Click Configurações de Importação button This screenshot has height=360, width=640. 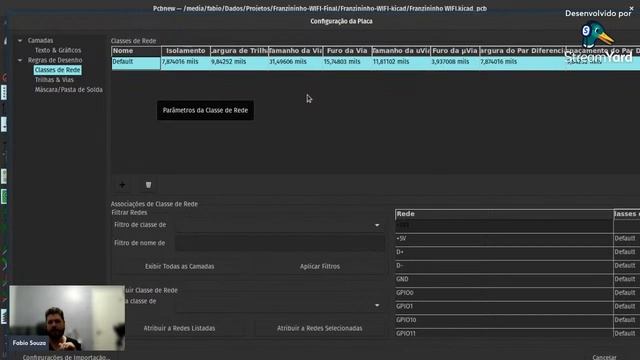pyautogui.click(x=66, y=357)
